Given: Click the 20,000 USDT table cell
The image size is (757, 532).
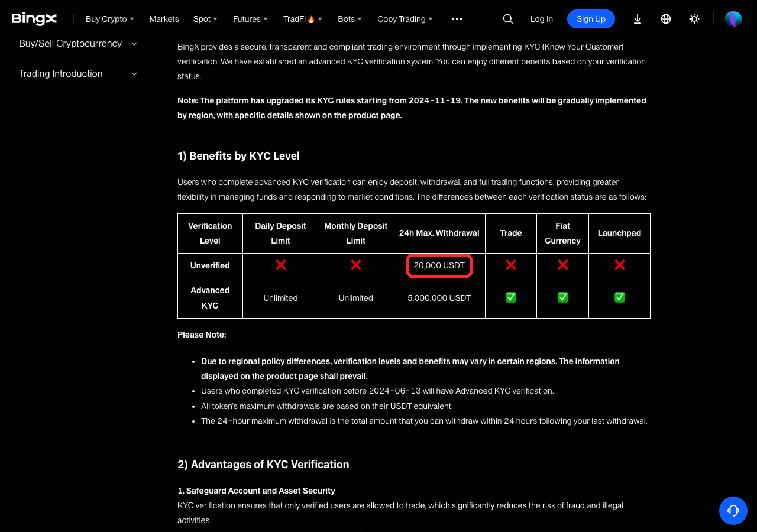Looking at the screenshot, I should coord(439,266).
